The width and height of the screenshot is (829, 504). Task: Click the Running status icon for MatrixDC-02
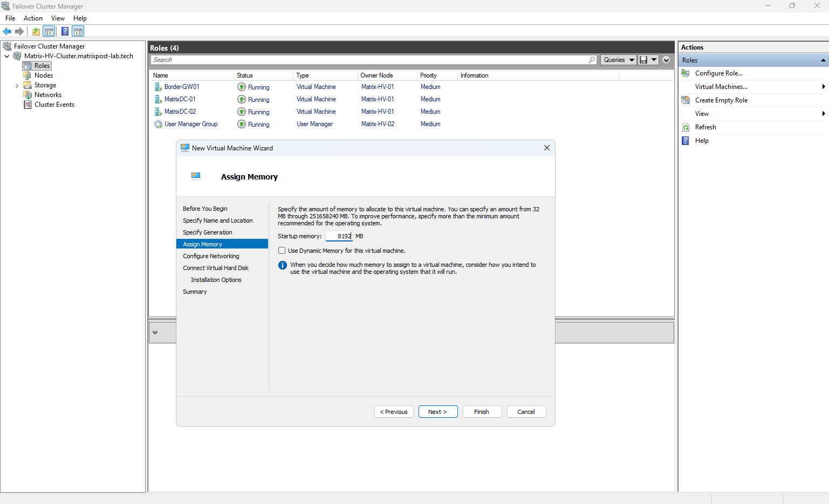pos(242,112)
